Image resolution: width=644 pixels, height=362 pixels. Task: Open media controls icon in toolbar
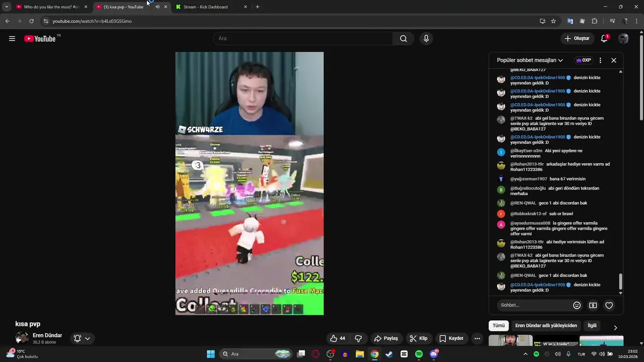(612, 21)
